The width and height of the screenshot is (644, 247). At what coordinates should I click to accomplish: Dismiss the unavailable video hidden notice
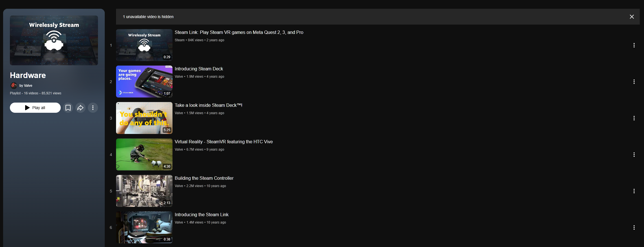(632, 17)
